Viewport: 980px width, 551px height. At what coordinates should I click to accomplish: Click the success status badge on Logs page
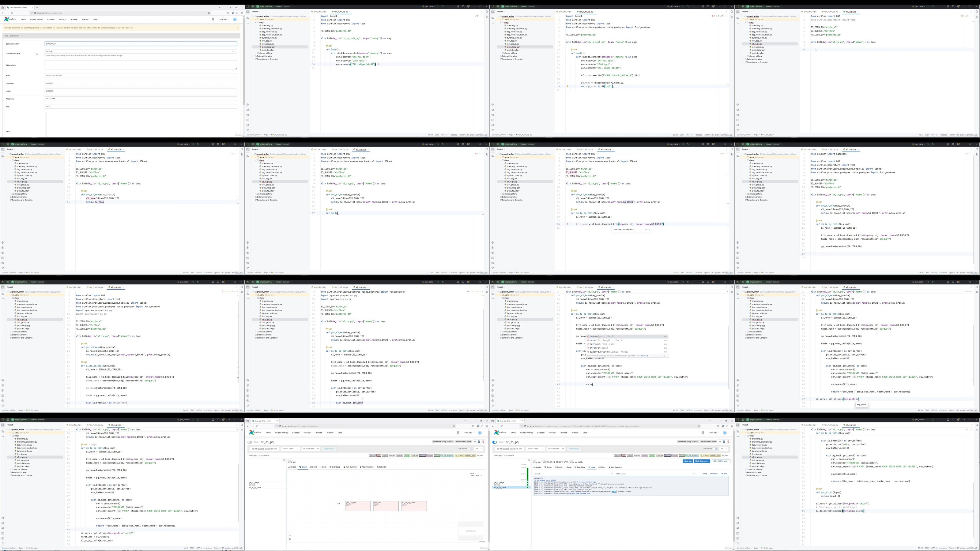pyautogui.click(x=682, y=455)
